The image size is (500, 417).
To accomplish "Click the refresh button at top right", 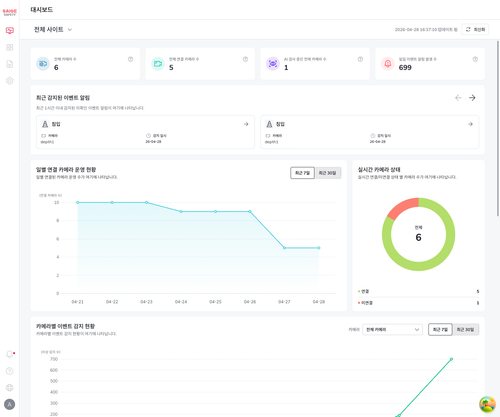I will 475,30.
